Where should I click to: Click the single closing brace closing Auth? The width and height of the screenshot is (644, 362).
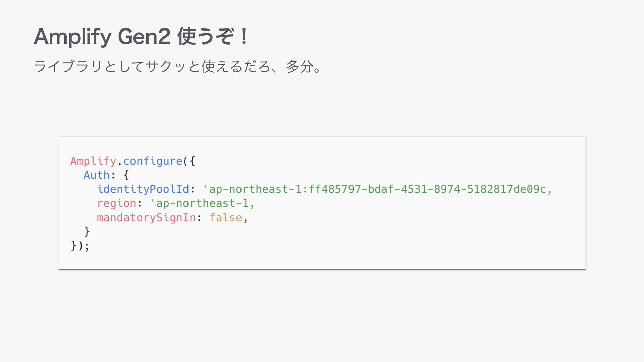tap(87, 232)
